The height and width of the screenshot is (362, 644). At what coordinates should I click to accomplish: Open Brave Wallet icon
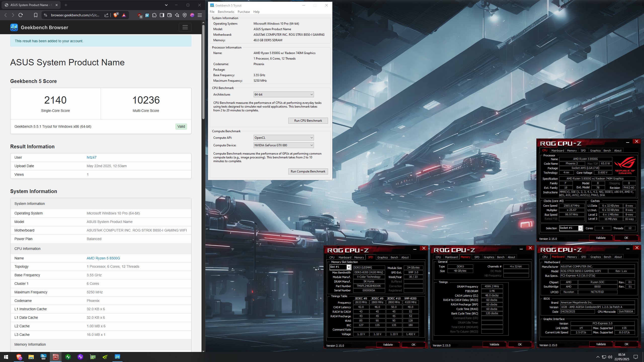click(x=170, y=15)
